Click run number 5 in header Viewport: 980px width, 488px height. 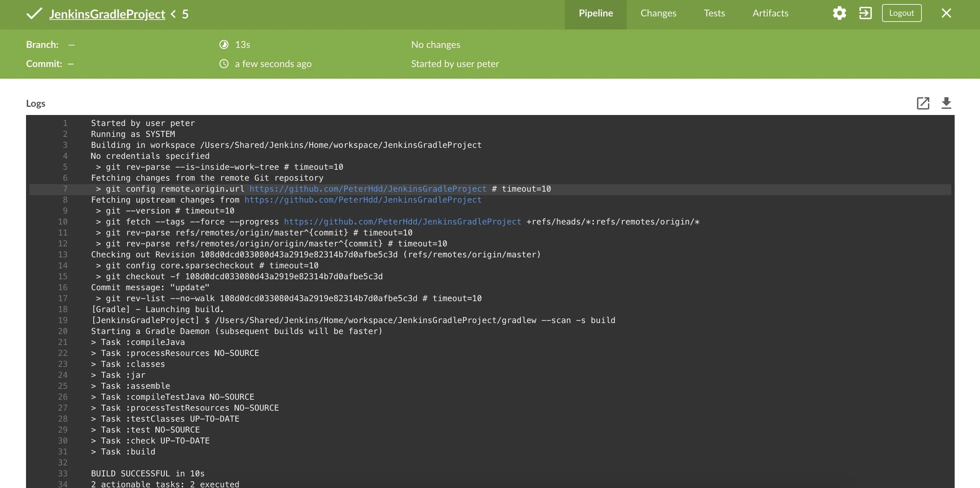(x=185, y=14)
